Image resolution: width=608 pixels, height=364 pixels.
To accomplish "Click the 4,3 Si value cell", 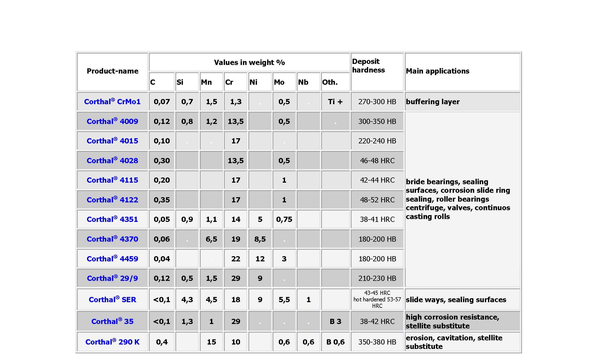I will [187, 300].
